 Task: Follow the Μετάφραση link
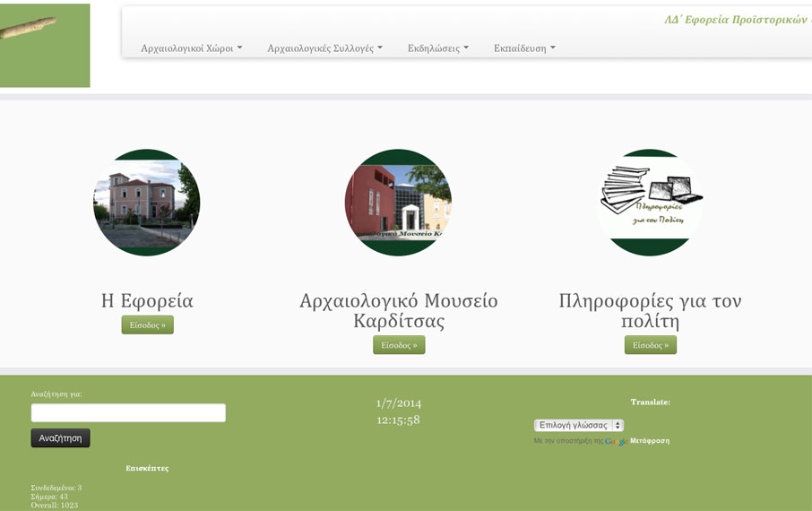(650, 441)
